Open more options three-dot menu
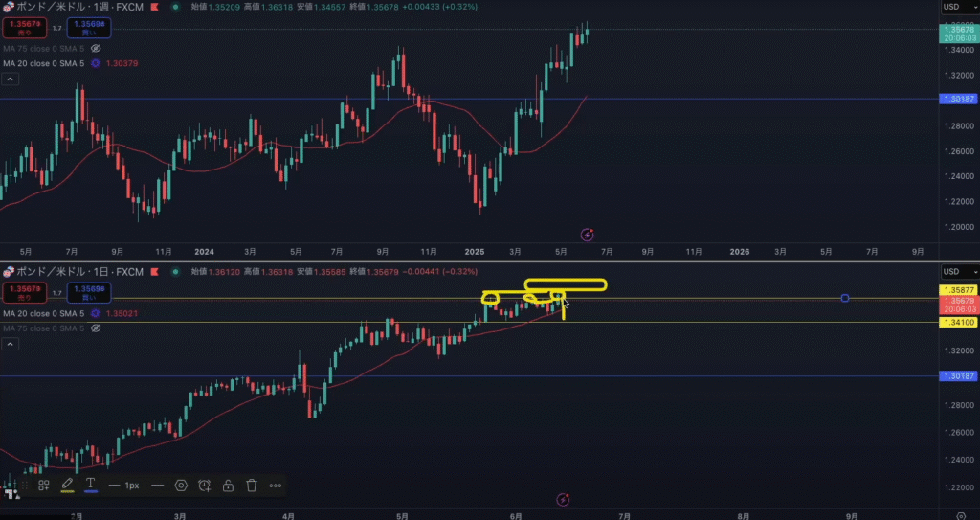The height and width of the screenshot is (520, 980). click(x=275, y=485)
